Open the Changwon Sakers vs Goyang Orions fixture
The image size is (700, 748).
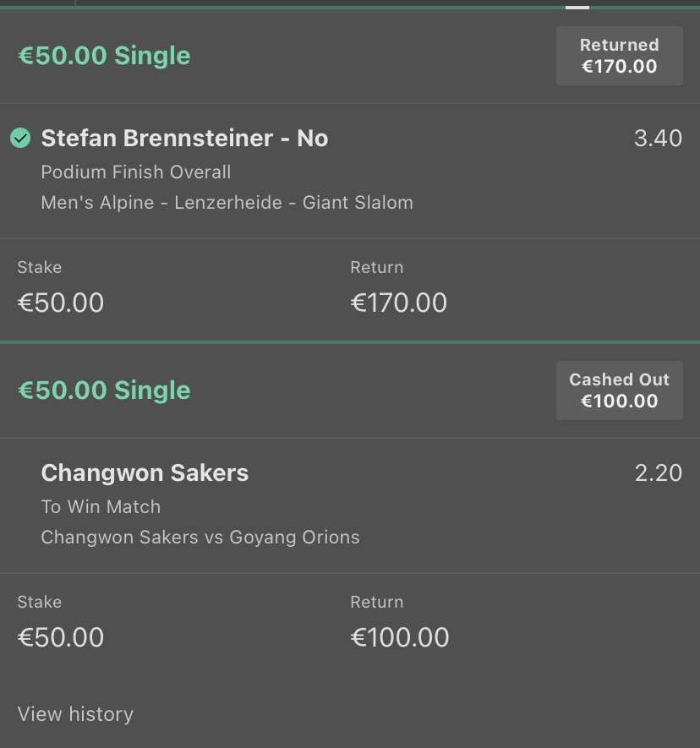200,538
